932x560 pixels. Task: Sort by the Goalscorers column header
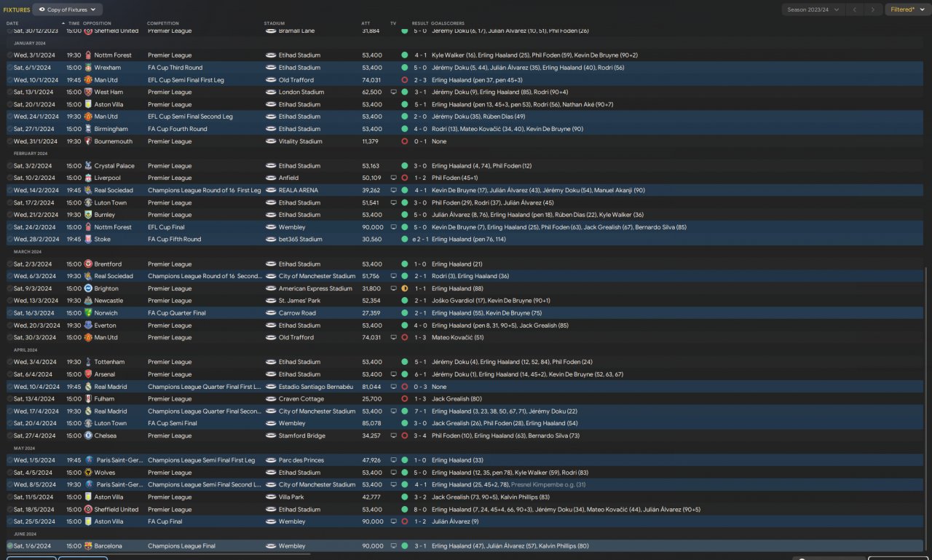[448, 23]
